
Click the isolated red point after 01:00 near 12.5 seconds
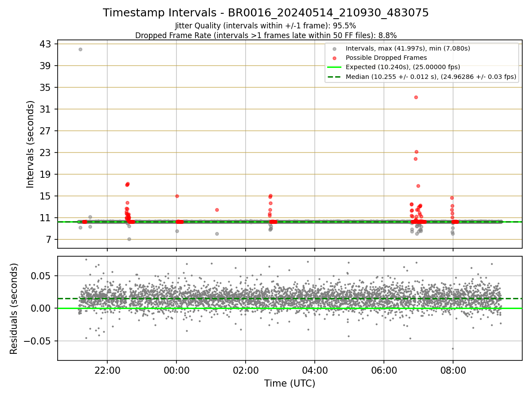tap(217, 210)
